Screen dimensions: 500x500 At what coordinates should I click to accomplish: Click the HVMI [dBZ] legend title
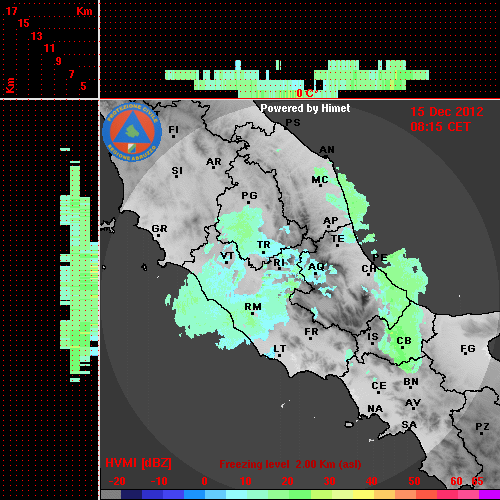coord(138,463)
